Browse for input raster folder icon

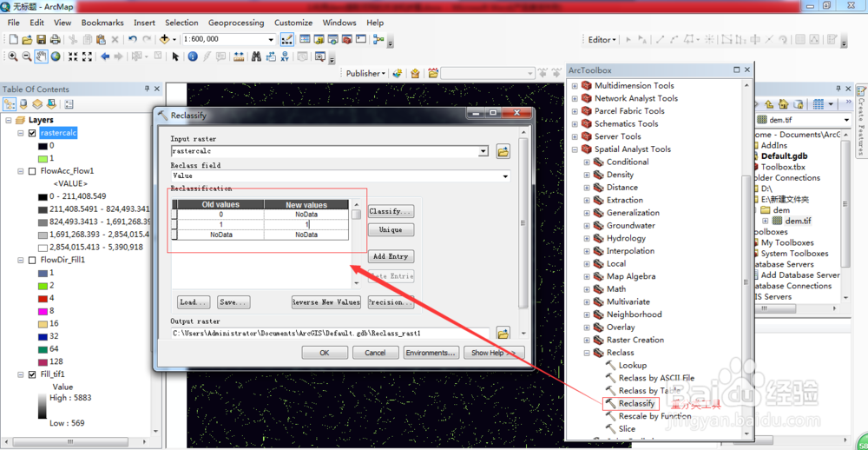[503, 151]
